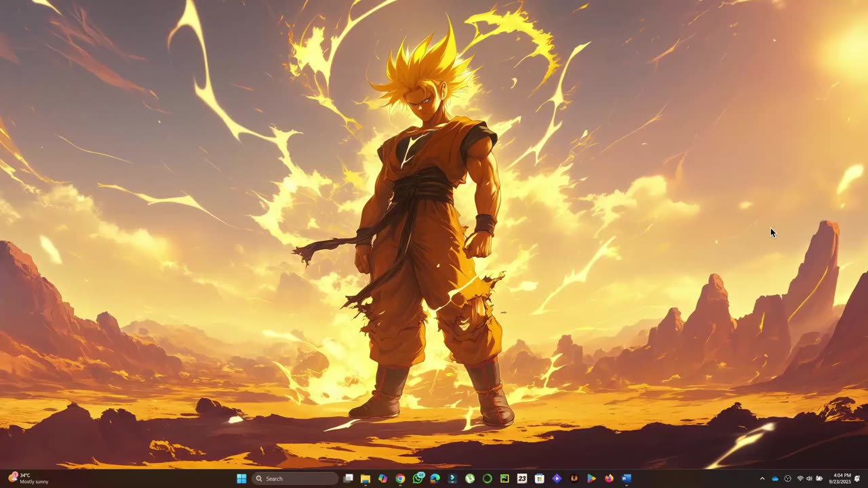Open the weather widget showing 34°C
Image resolution: width=868 pixels, height=488 pixels.
[x=28, y=479]
